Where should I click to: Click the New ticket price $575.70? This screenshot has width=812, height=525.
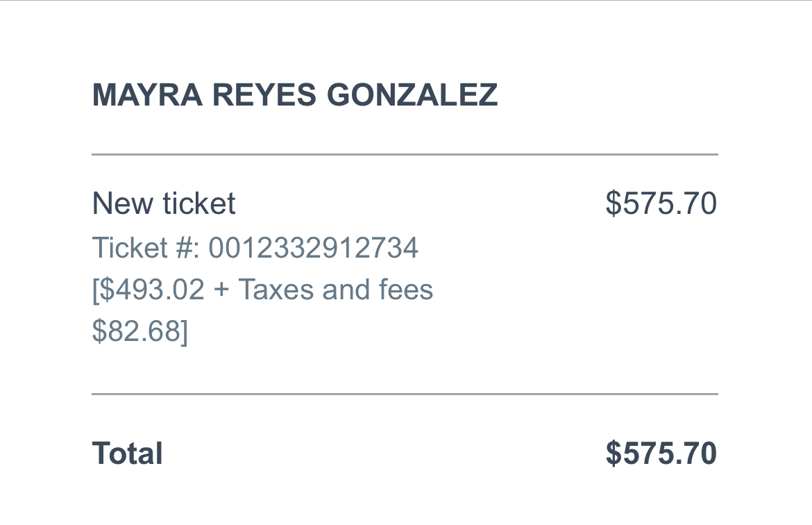(661, 203)
